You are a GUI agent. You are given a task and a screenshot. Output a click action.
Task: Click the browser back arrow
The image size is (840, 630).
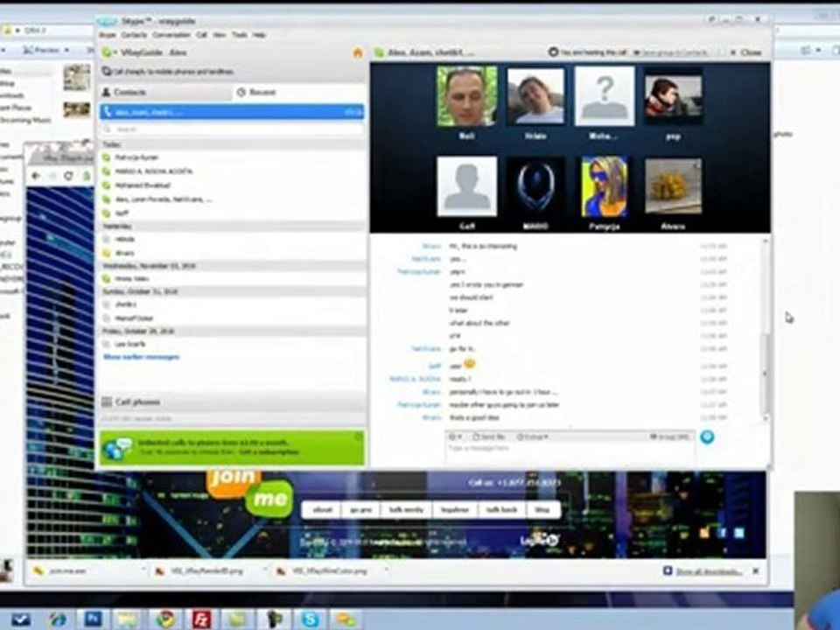pos(36,176)
